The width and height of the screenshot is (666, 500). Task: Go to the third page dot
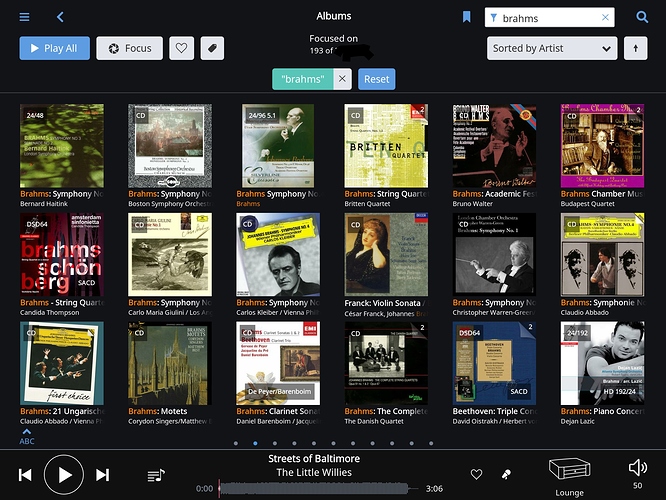[x=275, y=443]
